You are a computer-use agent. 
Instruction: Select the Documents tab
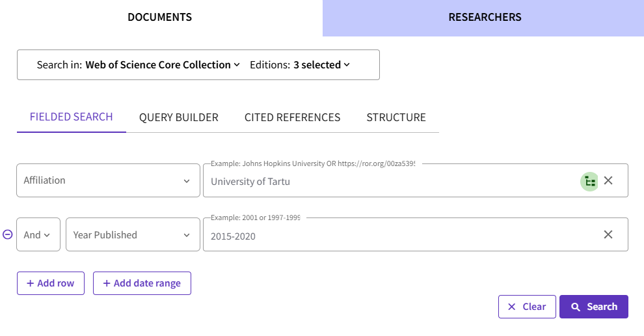click(160, 18)
